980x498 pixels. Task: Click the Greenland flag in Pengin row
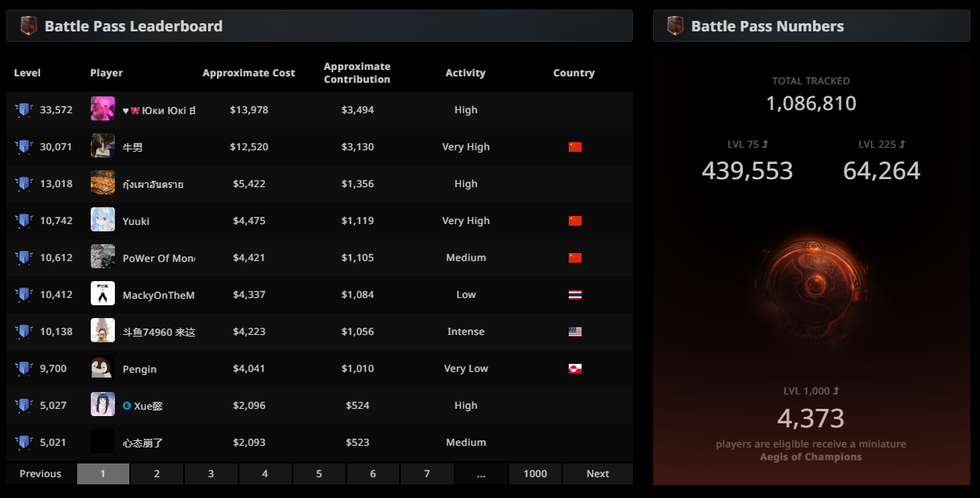pyautogui.click(x=574, y=369)
